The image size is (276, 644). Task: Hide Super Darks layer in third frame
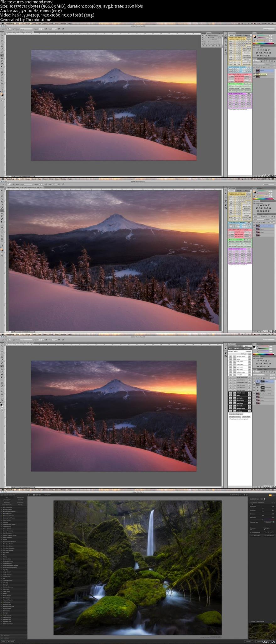pyautogui.click(x=254, y=387)
